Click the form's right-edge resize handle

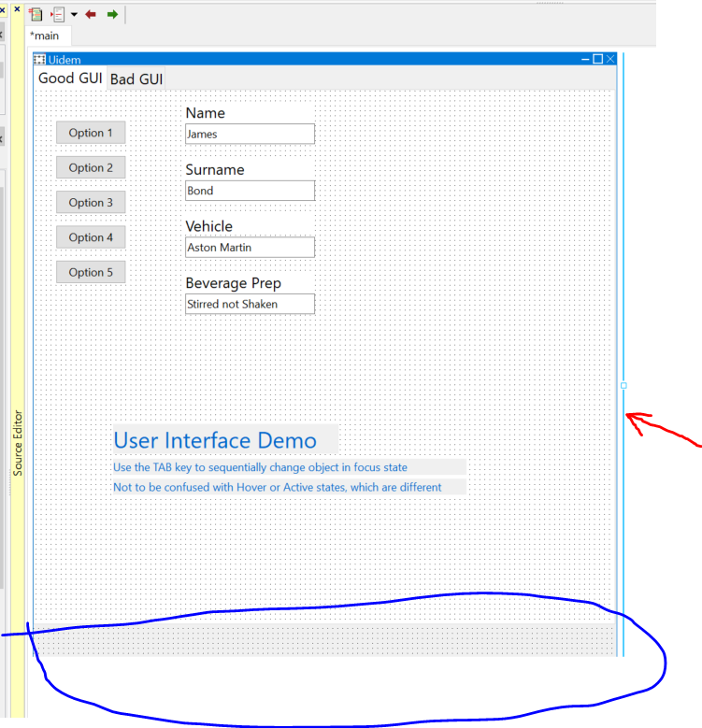point(623,385)
